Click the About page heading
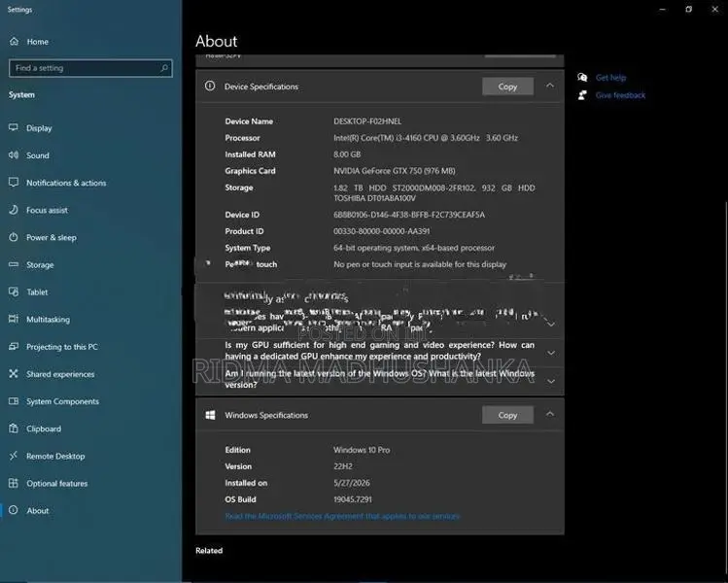The width and height of the screenshot is (728, 583). pyautogui.click(x=217, y=42)
